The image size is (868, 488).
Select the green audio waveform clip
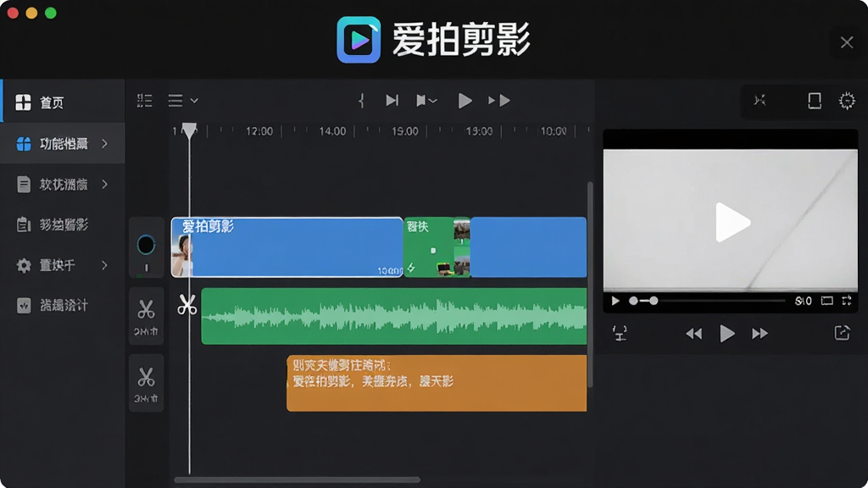(x=393, y=316)
